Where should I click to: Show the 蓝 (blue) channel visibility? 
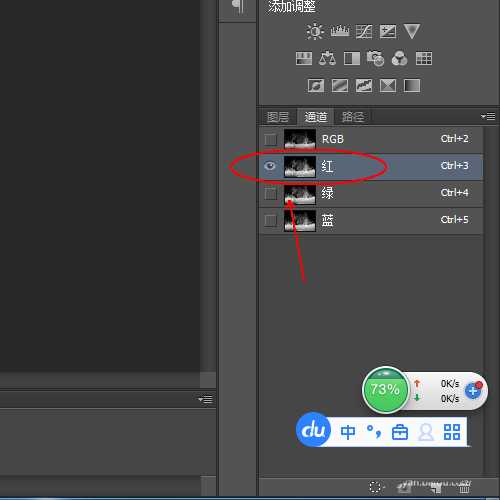pyautogui.click(x=270, y=220)
